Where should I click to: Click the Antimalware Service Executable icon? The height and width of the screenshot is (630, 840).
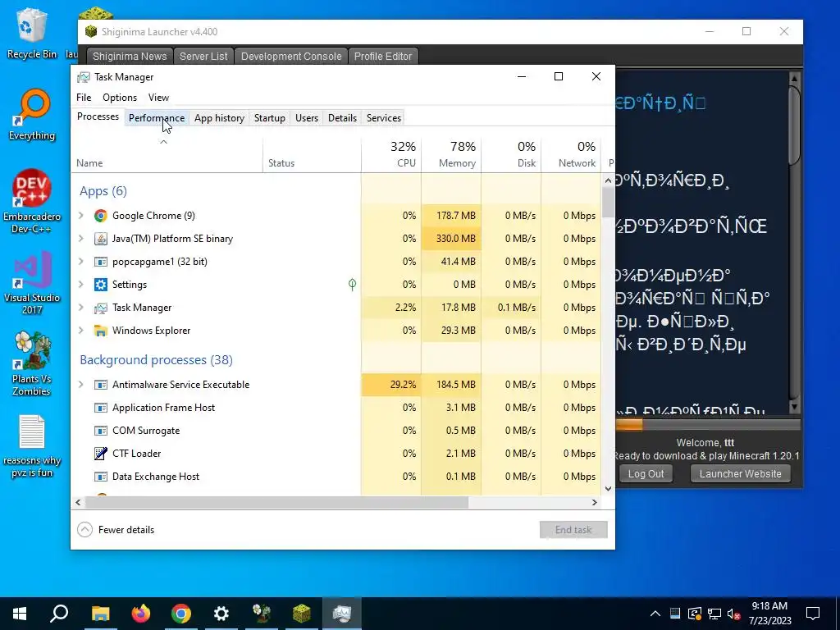[x=100, y=385]
